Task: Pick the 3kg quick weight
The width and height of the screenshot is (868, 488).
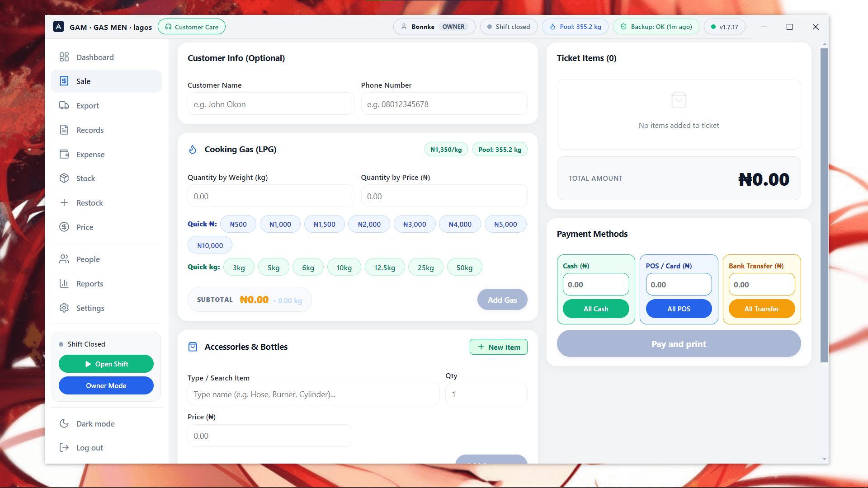Action: pyautogui.click(x=239, y=267)
